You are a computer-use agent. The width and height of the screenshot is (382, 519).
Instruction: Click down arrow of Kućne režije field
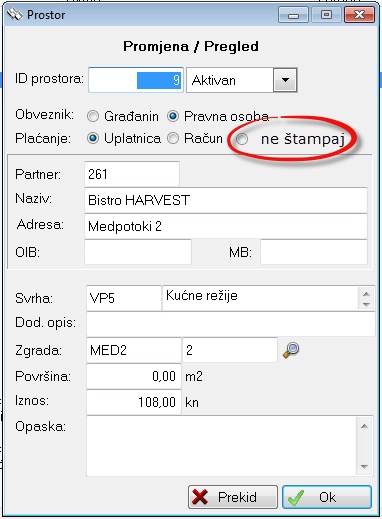(x=366, y=304)
